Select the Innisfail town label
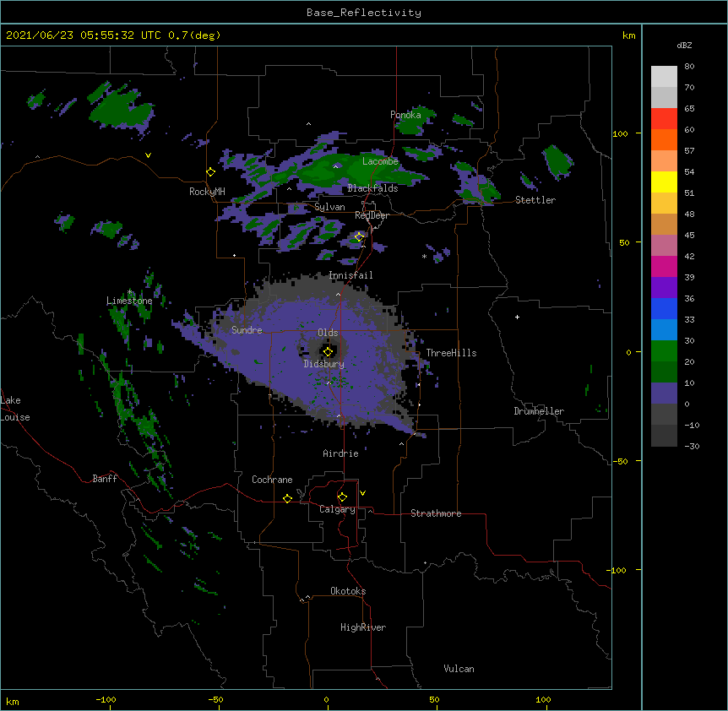This screenshot has width=728, height=711. [x=350, y=275]
